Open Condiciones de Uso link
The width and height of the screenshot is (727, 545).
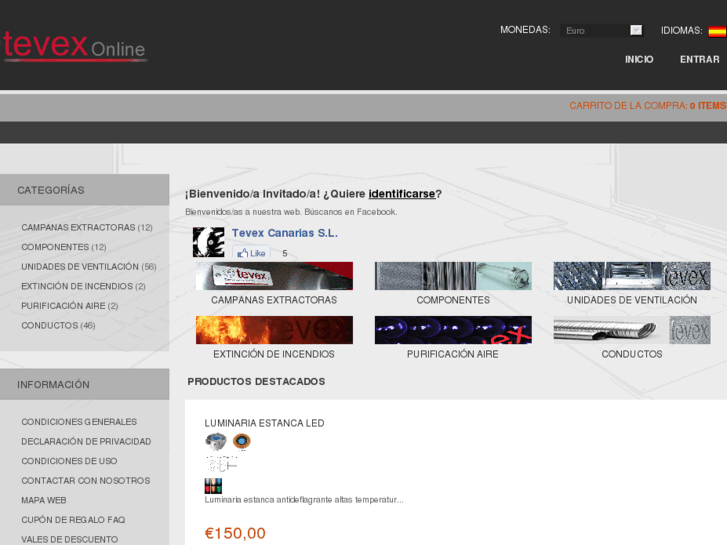click(x=69, y=461)
